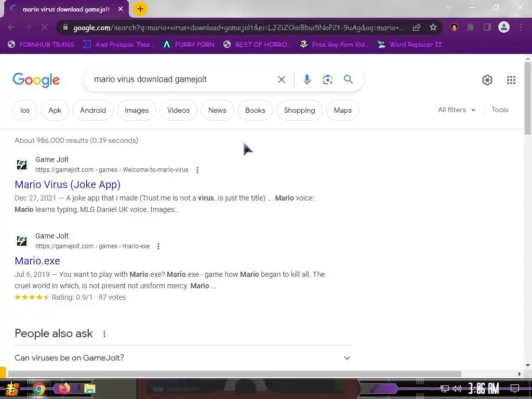Switch to Videos results
This screenshot has width=532, height=399.
tap(178, 110)
